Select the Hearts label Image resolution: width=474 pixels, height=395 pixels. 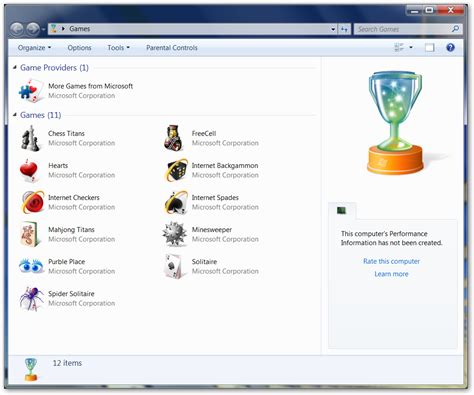(58, 165)
